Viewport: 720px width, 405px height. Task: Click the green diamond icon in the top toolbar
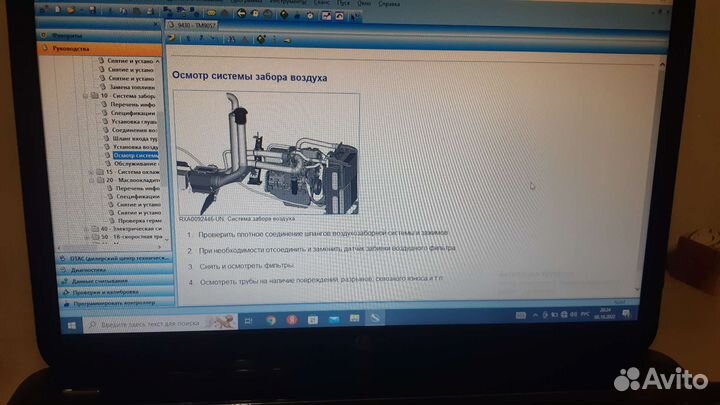(284, 15)
